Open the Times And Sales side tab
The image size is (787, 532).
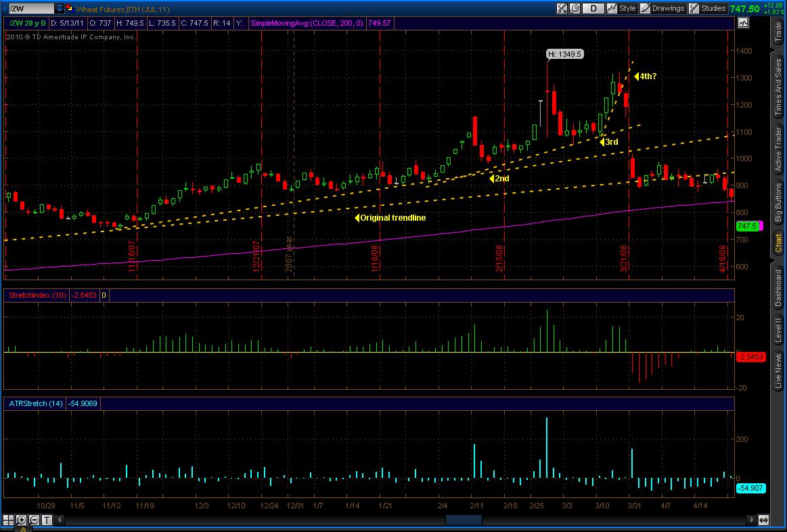coord(778,87)
